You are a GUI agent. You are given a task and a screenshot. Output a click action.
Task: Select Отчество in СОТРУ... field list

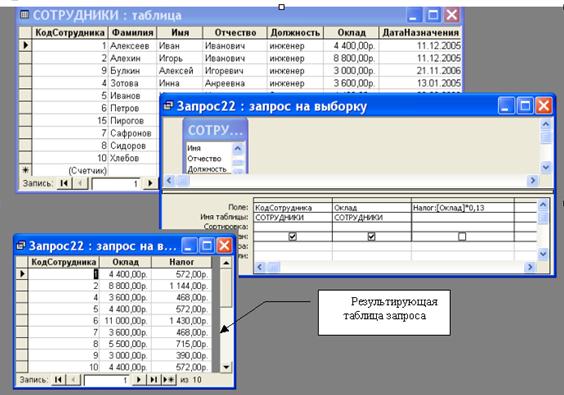(204, 159)
